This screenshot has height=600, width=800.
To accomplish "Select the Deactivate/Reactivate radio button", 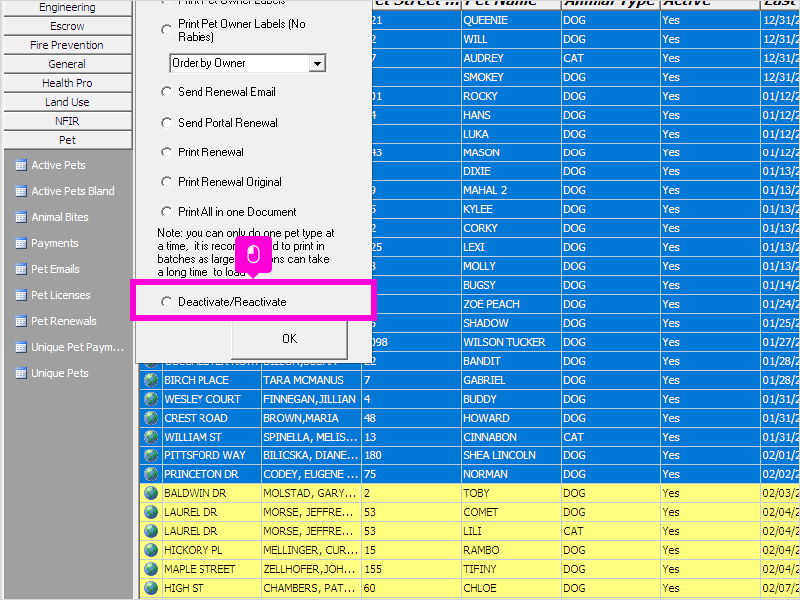I will click(166, 302).
